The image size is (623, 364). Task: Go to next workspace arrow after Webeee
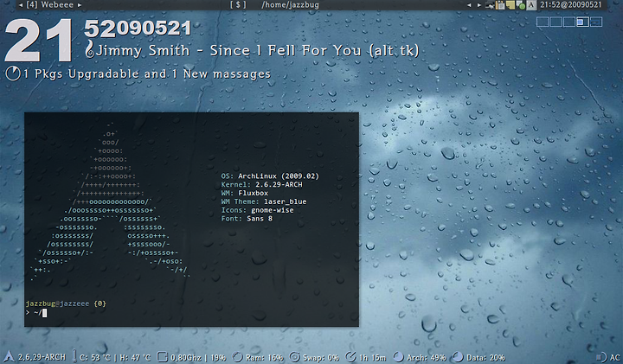tap(80, 5)
